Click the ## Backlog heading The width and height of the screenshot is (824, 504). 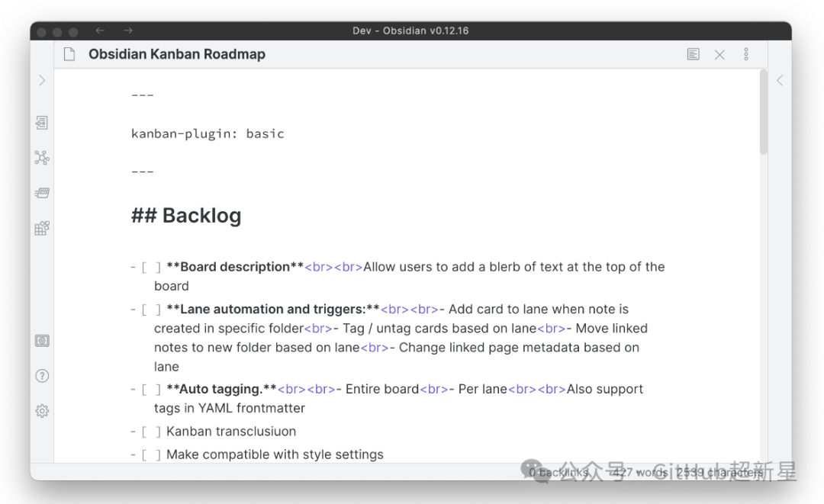click(186, 215)
